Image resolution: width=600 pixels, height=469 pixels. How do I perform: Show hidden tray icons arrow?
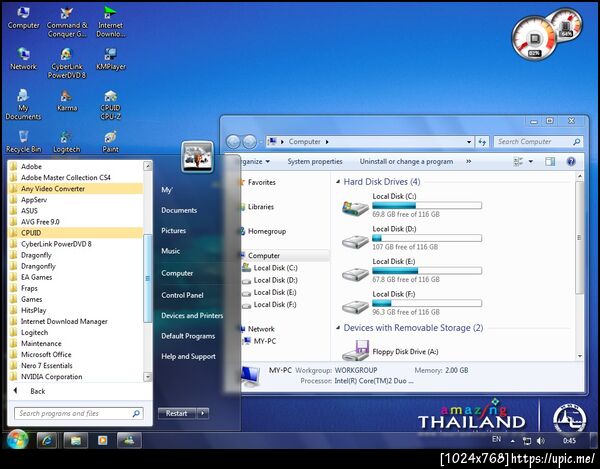[512, 441]
